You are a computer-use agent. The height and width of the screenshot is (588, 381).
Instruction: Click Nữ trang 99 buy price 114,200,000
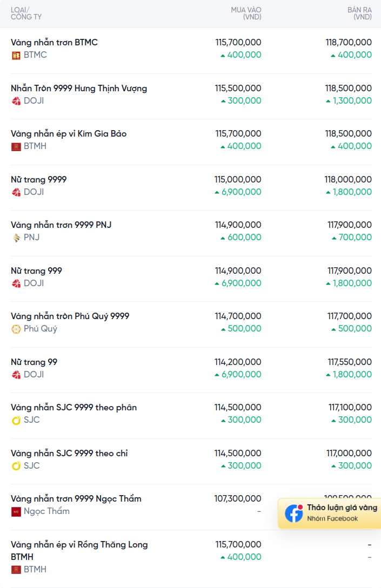point(238,362)
